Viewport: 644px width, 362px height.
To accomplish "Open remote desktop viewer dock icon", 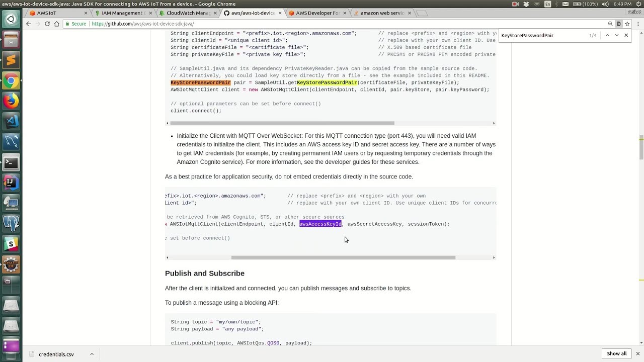I will [11, 203].
